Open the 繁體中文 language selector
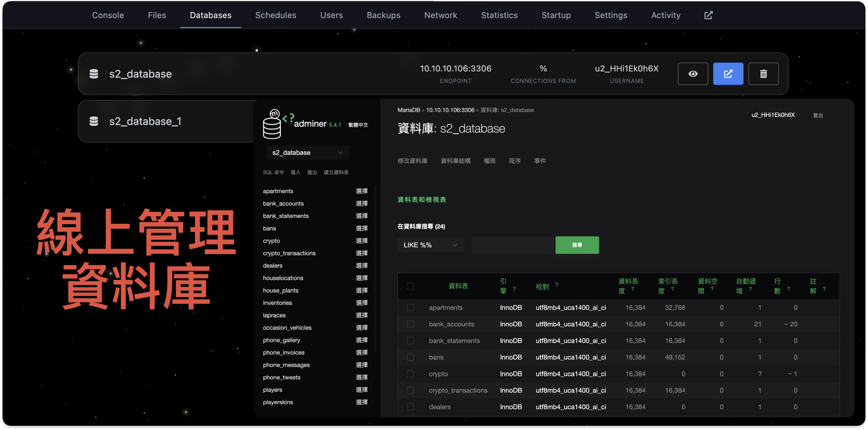 (x=358, y=125)
